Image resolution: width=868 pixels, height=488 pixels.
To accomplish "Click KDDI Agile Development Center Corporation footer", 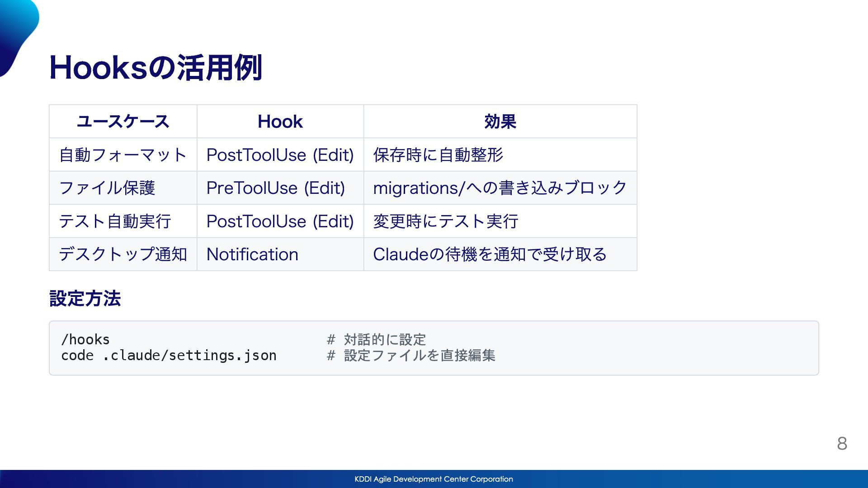I will click(434, 479).
